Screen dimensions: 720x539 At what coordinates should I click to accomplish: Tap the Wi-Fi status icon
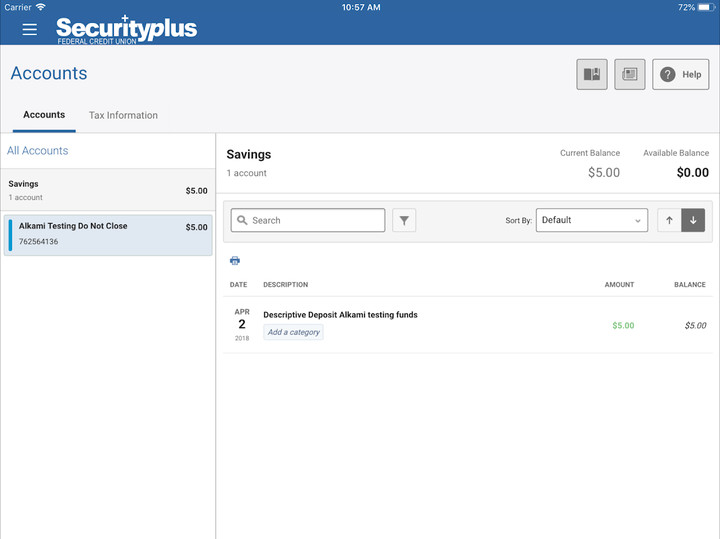(x=41, y=7)
